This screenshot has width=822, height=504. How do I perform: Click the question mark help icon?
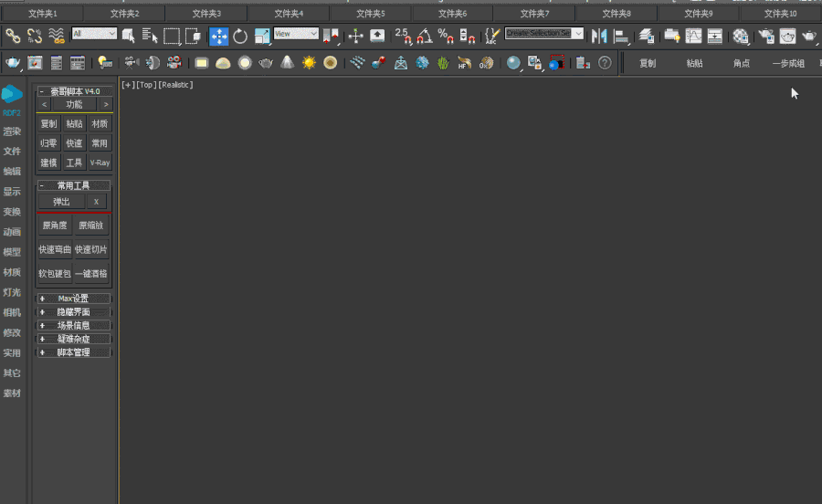[x=605, y=63]
